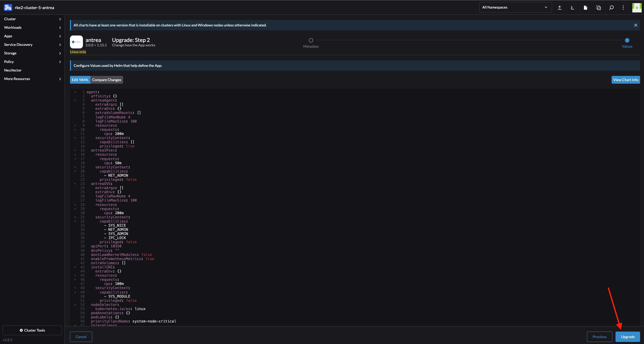Open the three-dot more options menu
The image size is (644, 344).
click(x=623, y=8)
